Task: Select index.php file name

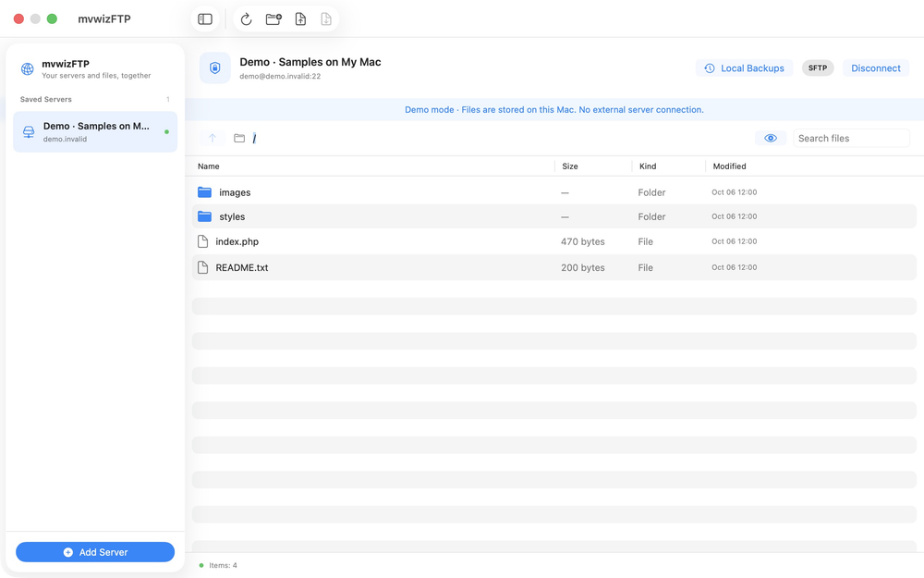Action: click(x=237, y=241)
